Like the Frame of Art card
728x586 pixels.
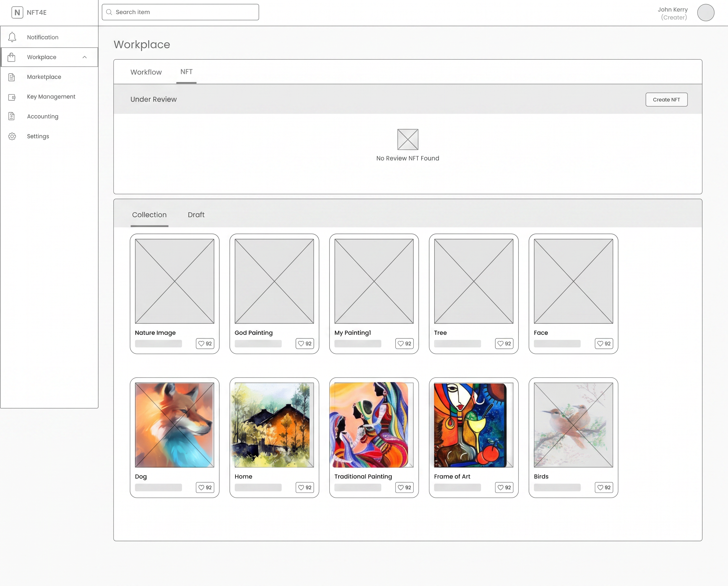pos(504,487)
